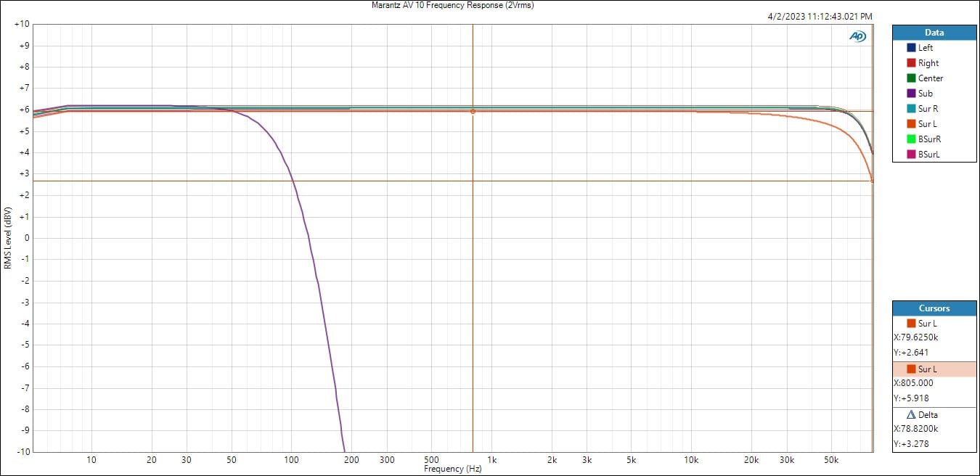Click the timestamp above the graph
Screen dimensions: 980x476
820,16
